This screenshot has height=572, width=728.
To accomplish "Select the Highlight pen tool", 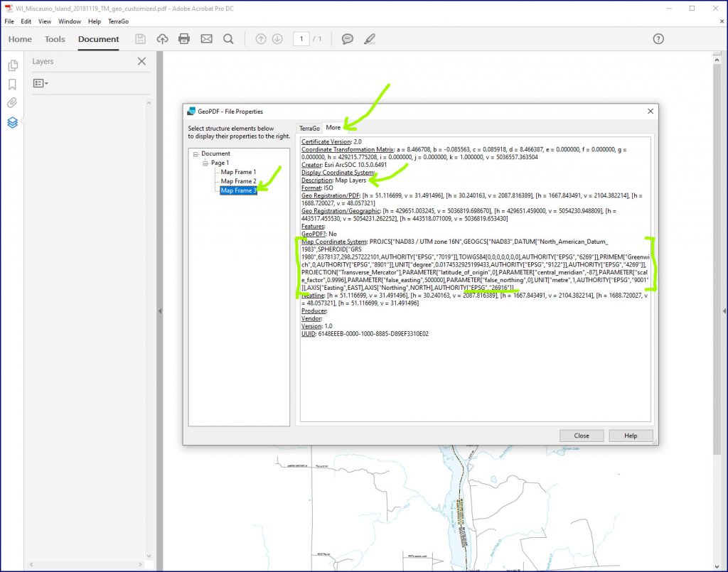I will pos(370,39).
